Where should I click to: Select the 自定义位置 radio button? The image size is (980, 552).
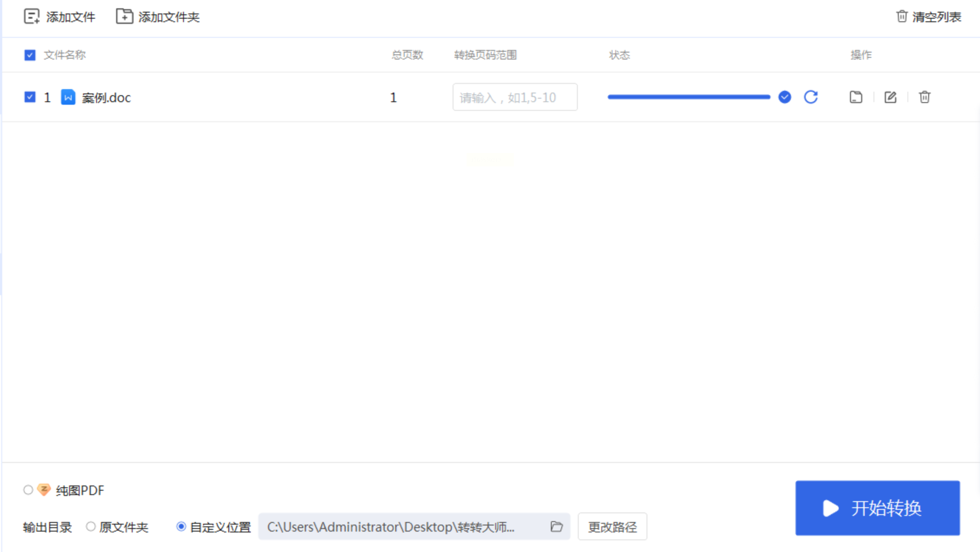point(181,527)
